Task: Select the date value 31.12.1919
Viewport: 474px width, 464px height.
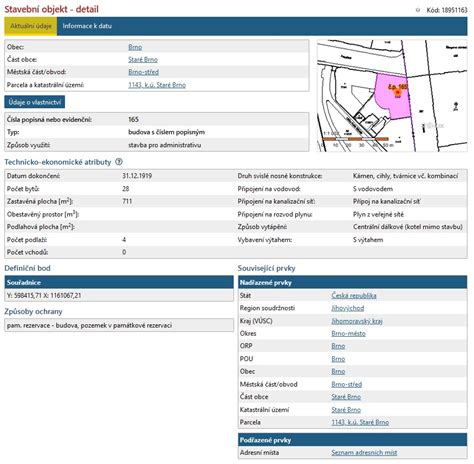Action: coord(137,176)
